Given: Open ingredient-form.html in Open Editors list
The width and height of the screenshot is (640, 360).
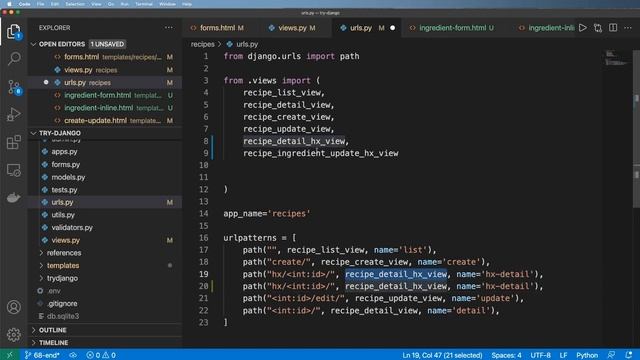Looking at the screenshot, I should pyautogui.click(x=105, y=95).
